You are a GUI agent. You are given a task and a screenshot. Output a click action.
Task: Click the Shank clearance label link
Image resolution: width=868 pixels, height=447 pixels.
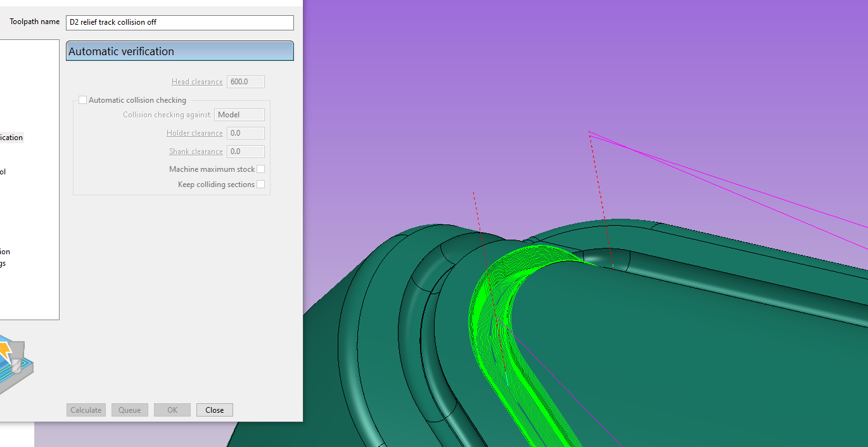click(196, 152)
